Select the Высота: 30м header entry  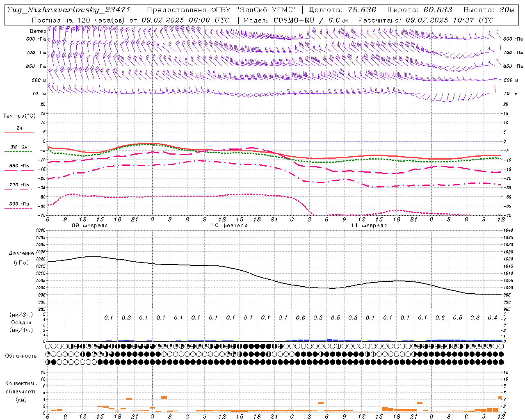tap(488, 10)
